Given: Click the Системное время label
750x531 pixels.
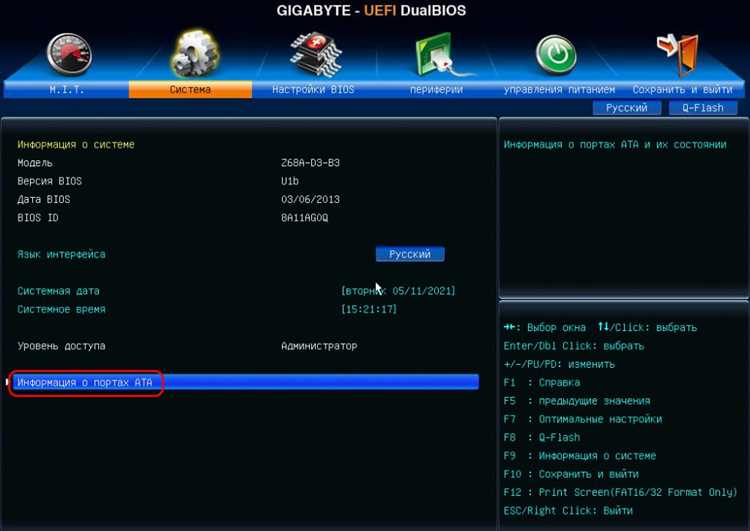Looking at the screenshot, I should (61, 310).
